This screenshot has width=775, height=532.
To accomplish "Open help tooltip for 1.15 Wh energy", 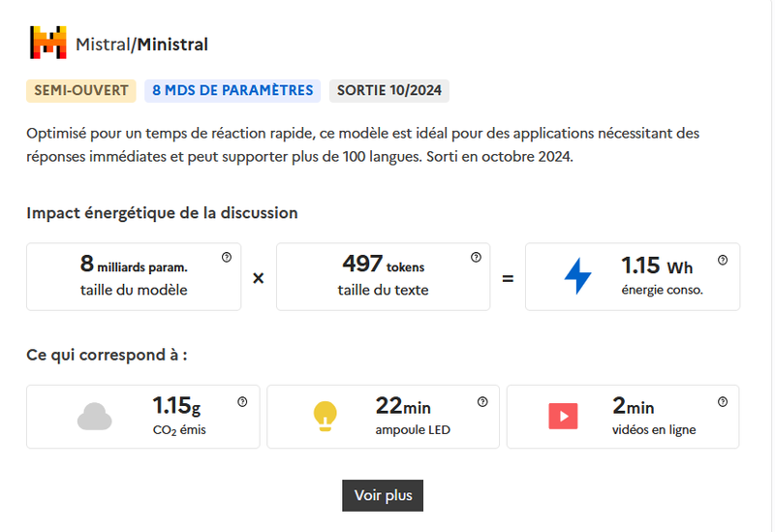I will click(723, 260).
